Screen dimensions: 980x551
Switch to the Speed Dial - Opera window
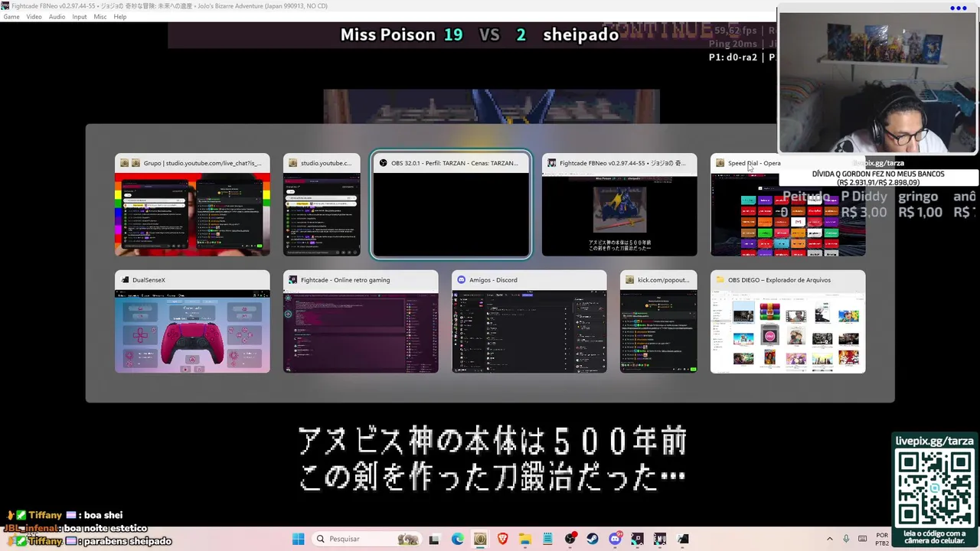click(x=788, y=204)
